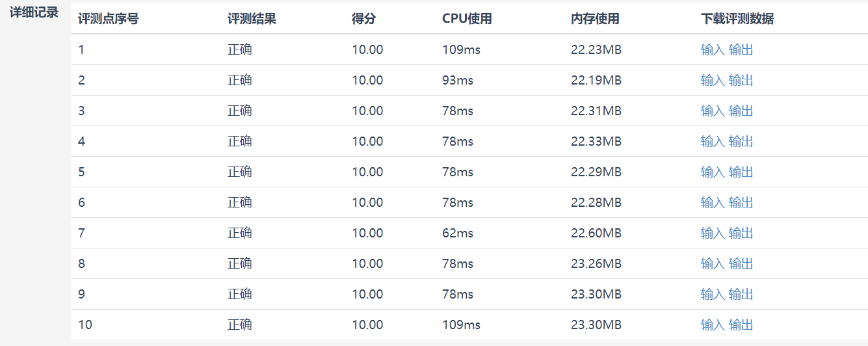Screen dimensions: 868x346
Task: Download 输出 data for test point 7
Action: click(x=741, y=233)
